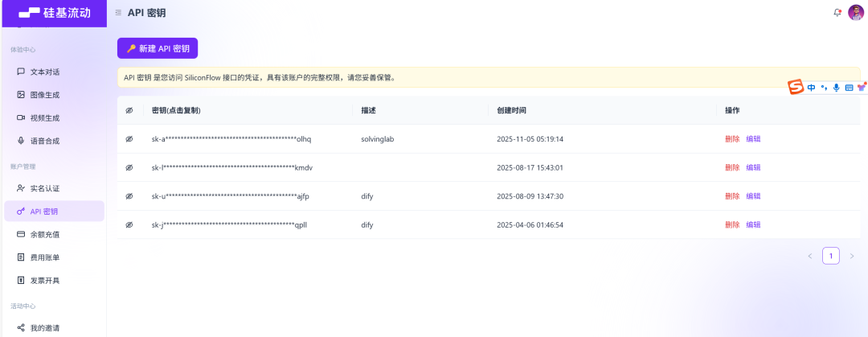This screenshot has height=337, width=868.
Task: Reveal the sk-l...kmdv key with eye icon
Action: 129,167
